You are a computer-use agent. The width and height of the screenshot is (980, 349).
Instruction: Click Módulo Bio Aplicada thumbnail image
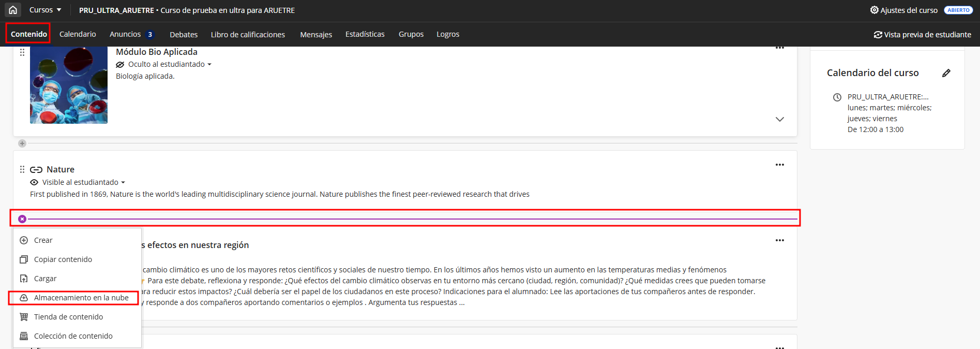[x=69, y=85]
